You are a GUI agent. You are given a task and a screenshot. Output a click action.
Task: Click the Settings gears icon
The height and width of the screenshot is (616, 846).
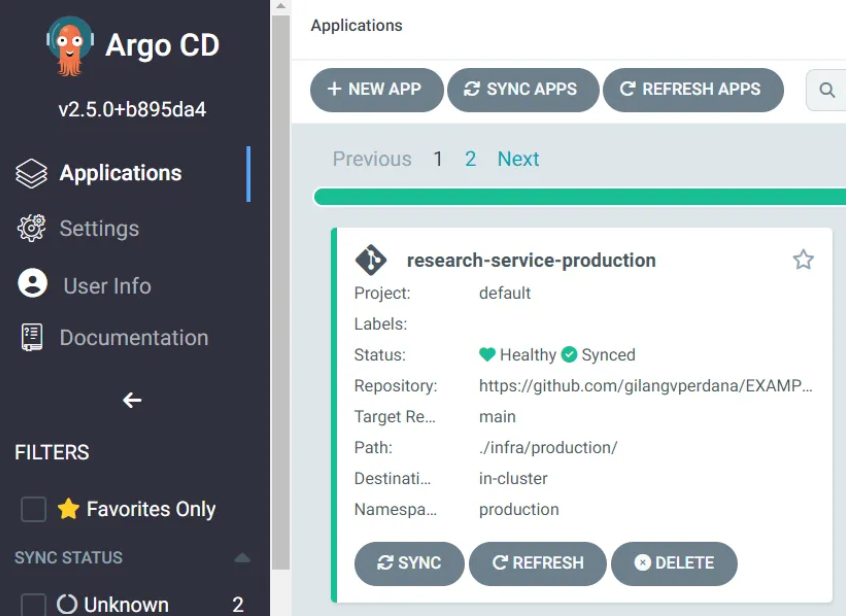31,228
